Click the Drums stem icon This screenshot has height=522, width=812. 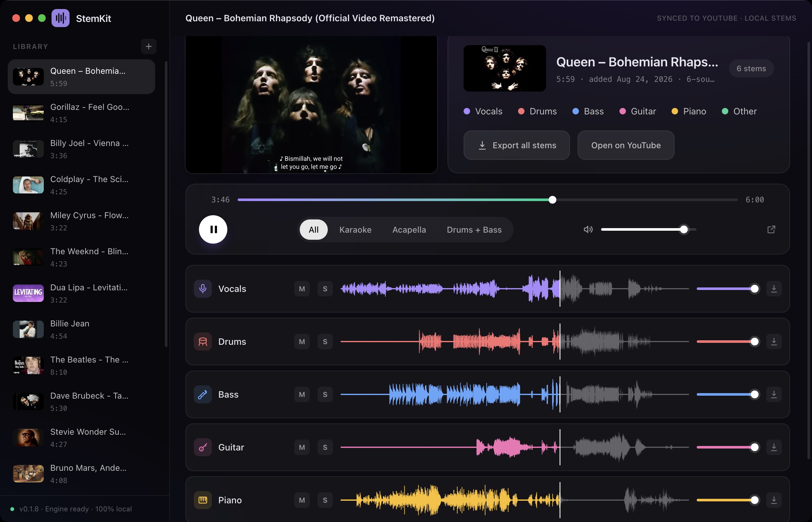tap(203, 342)
